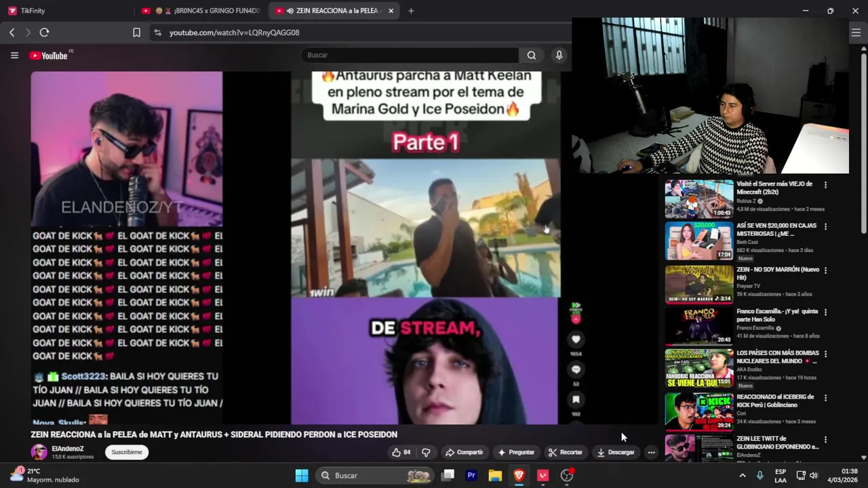Open the red TikFinity app on the taskbar
This screenshot has height=488, width=868.
click(x=542, y=475)
